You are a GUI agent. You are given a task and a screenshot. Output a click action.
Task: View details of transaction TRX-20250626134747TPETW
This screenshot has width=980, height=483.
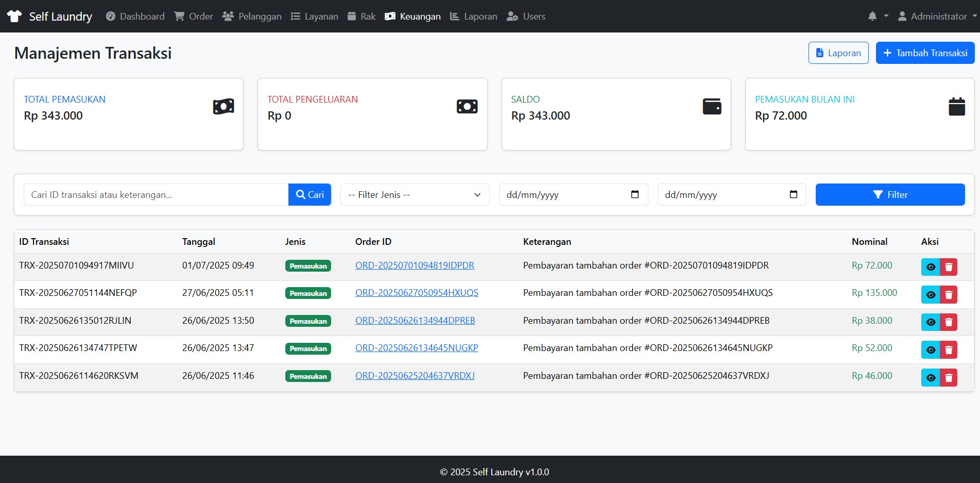[x=930, y=350]
